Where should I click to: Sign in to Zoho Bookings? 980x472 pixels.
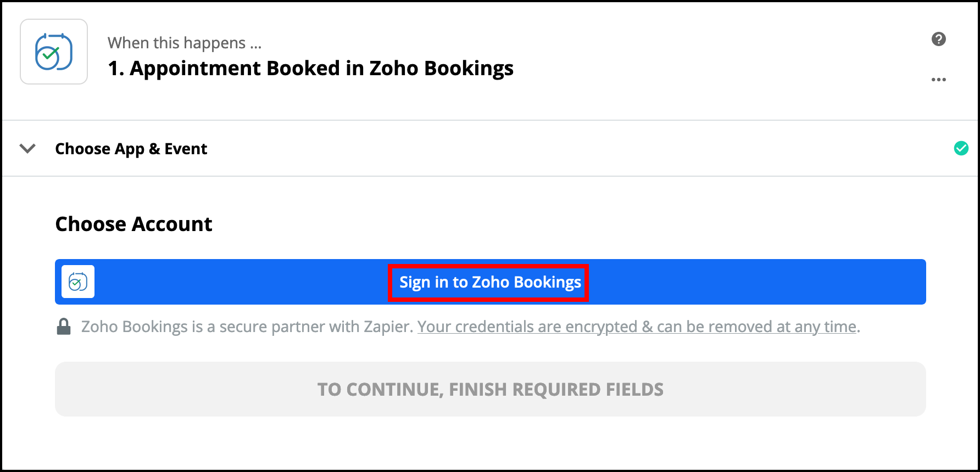489,282
